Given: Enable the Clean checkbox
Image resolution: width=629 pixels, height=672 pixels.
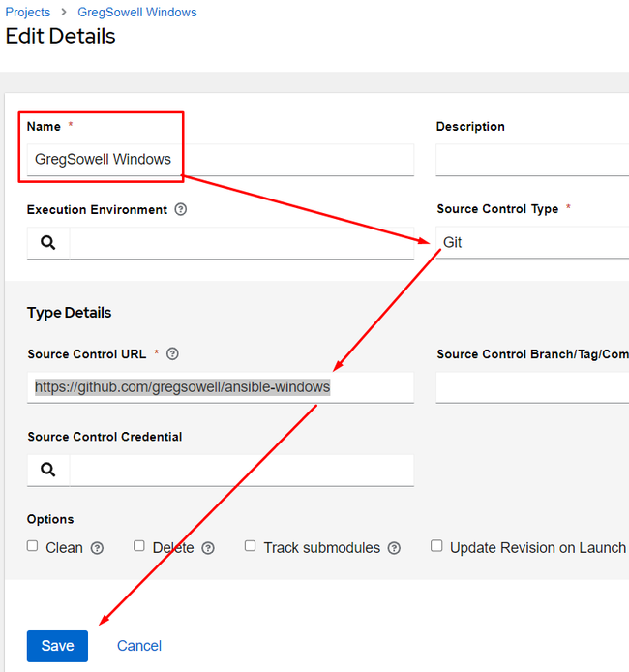Looking at the screenshot, I should [33, 546].
